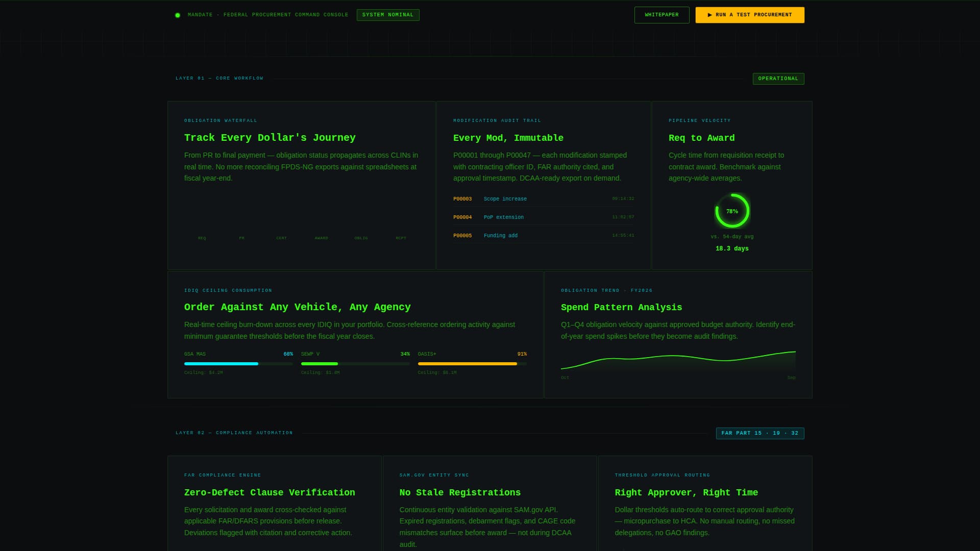The height and width of the screenshot is (551, 980).
Task: Click the OPERATIONAL badge next to Core Workflow
Action: tap(778, 79)
